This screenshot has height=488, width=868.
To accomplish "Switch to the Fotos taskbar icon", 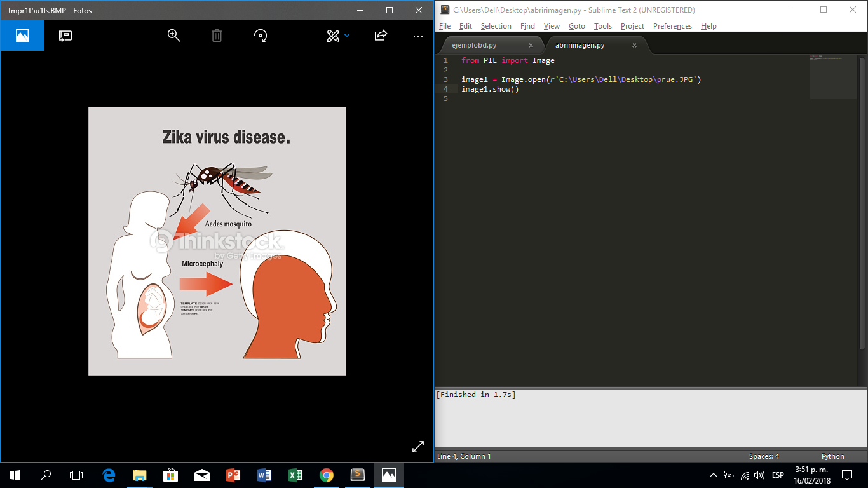I will tap(389, 475).
